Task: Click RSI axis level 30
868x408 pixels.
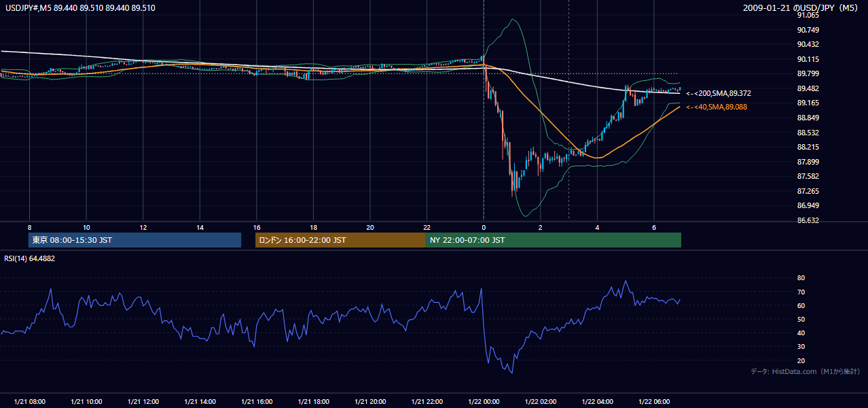Action: [x=801, y=347]
